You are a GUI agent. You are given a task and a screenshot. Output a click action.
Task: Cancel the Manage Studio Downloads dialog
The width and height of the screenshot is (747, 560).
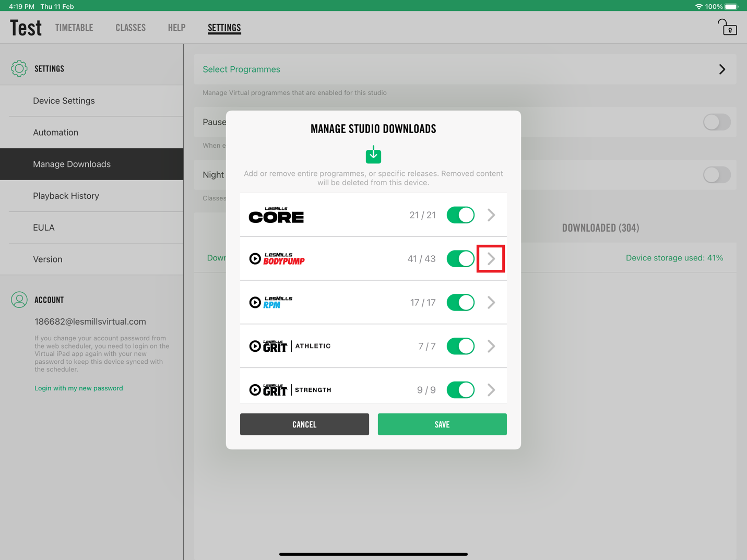click(304, 424)
